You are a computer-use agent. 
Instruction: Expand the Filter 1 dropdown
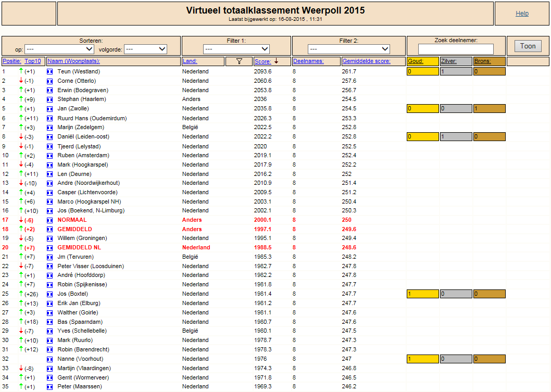236,49
